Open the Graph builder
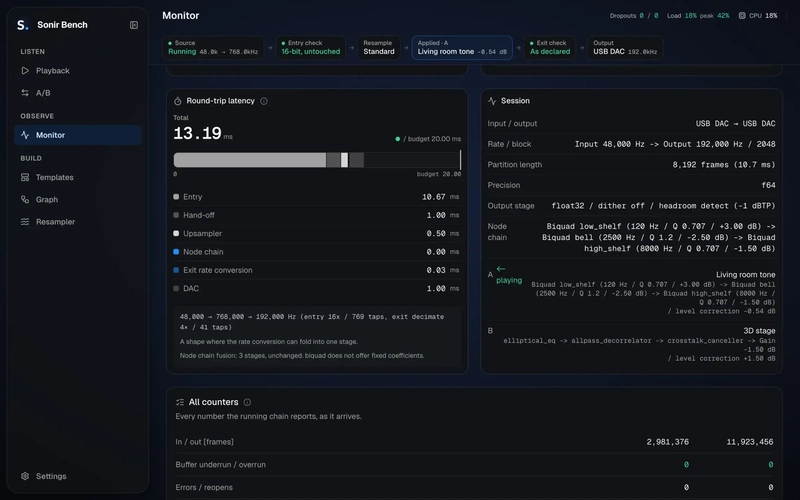The height and width of the screenshot is (500, 800). coord(78,199)
